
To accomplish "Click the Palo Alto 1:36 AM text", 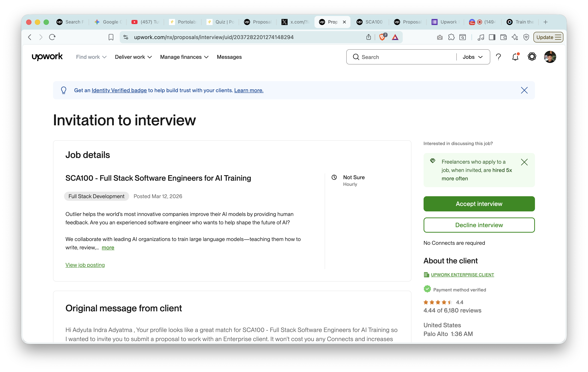I will [x=448, y=334].
